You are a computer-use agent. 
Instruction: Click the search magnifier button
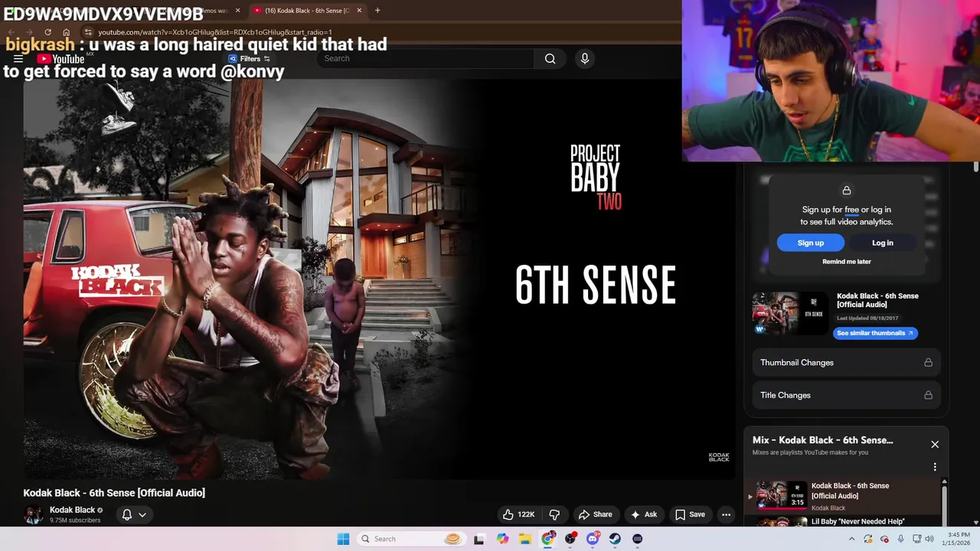coord(550,59)
